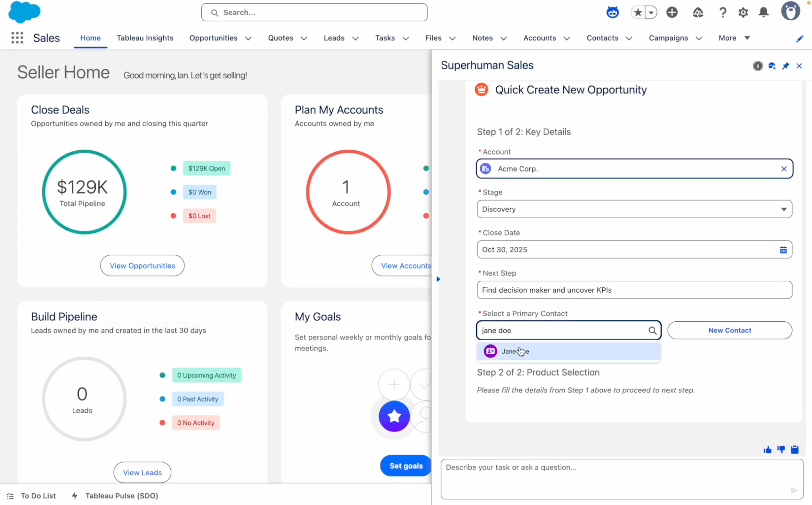Click the View Opportunities button
Screen dimensions: 812x505
pyautogui.click(x=142, y=266)
